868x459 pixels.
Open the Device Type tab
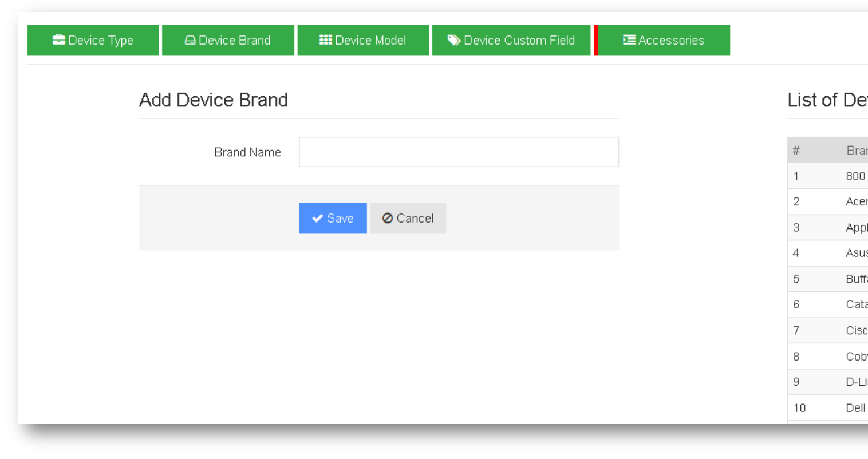click(x=93, y=40)
